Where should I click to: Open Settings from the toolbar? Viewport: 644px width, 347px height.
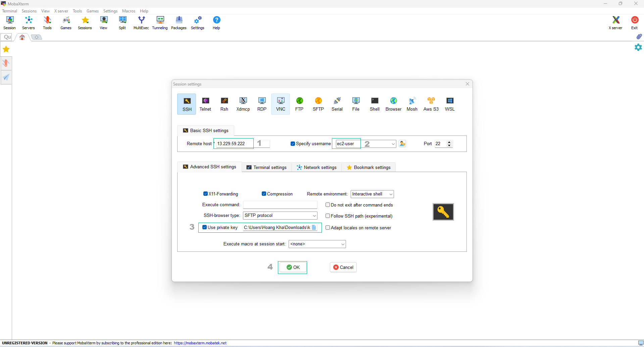point(198,23)
